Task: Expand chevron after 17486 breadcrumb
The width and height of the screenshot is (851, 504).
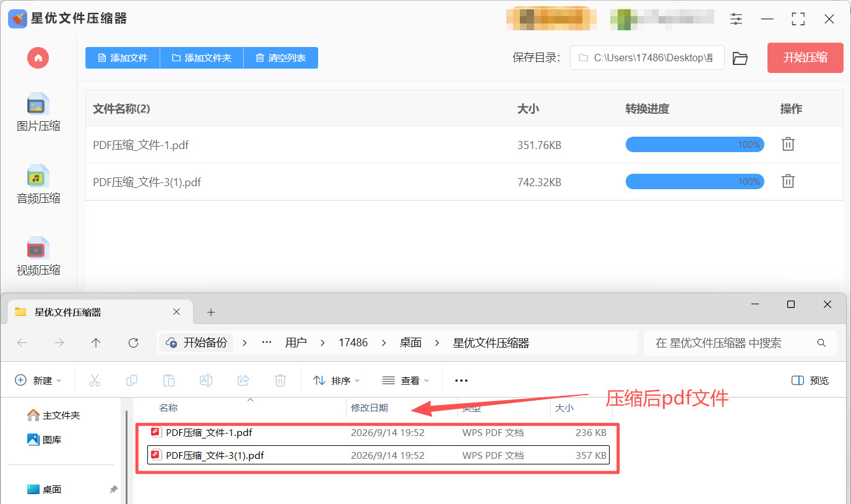Action: click(384, 343)
